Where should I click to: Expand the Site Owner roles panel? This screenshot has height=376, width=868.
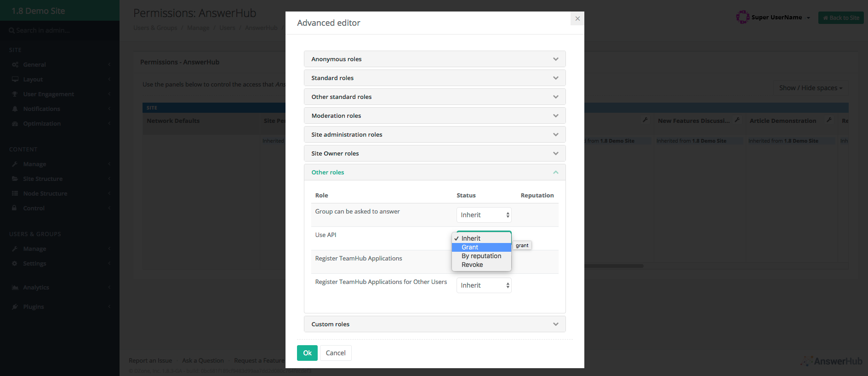pyautogui.click(x=434, y=153)
